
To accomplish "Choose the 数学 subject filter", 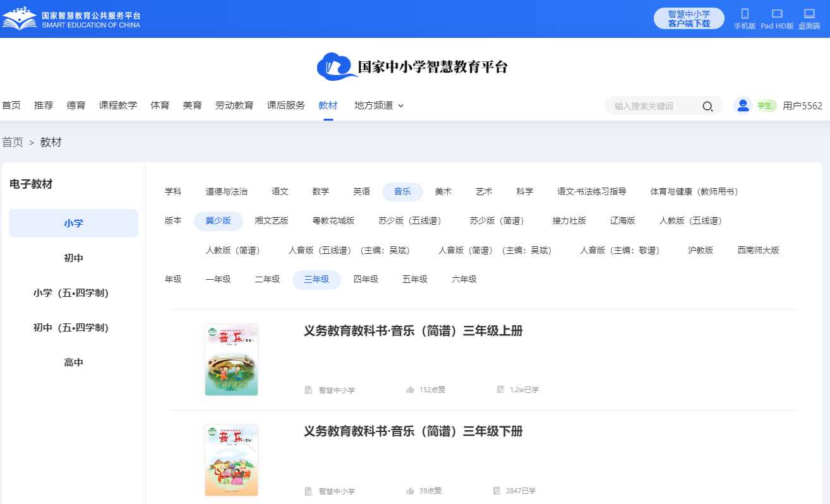I will click(320, 191).
